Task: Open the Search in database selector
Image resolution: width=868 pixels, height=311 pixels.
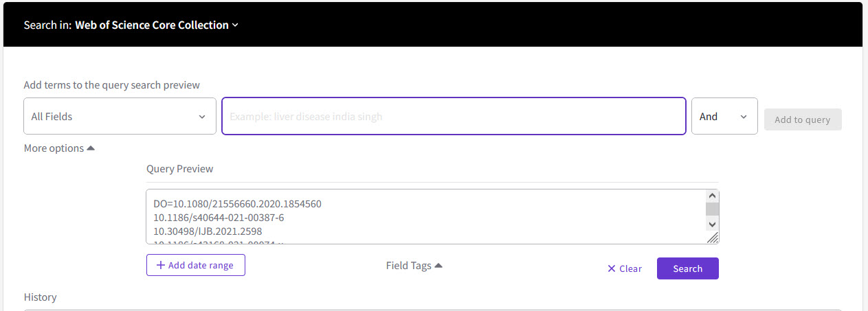Action: (x=151, y=25)
